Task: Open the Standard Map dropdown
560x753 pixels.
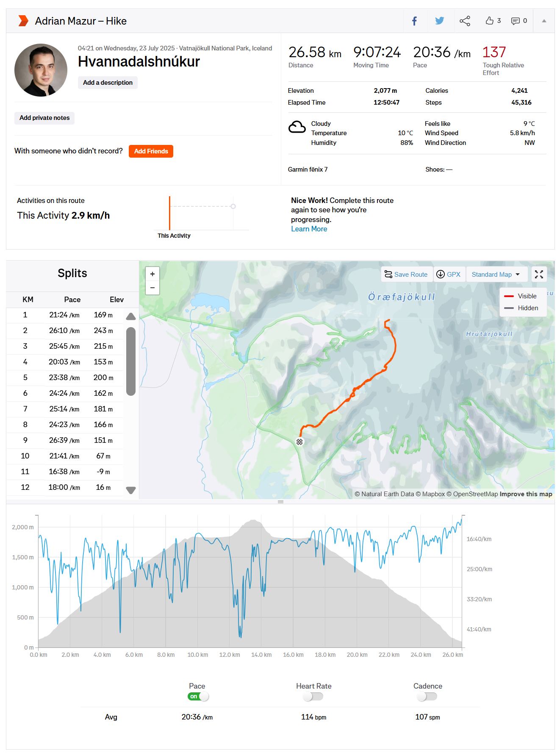Action: point(496,275)
